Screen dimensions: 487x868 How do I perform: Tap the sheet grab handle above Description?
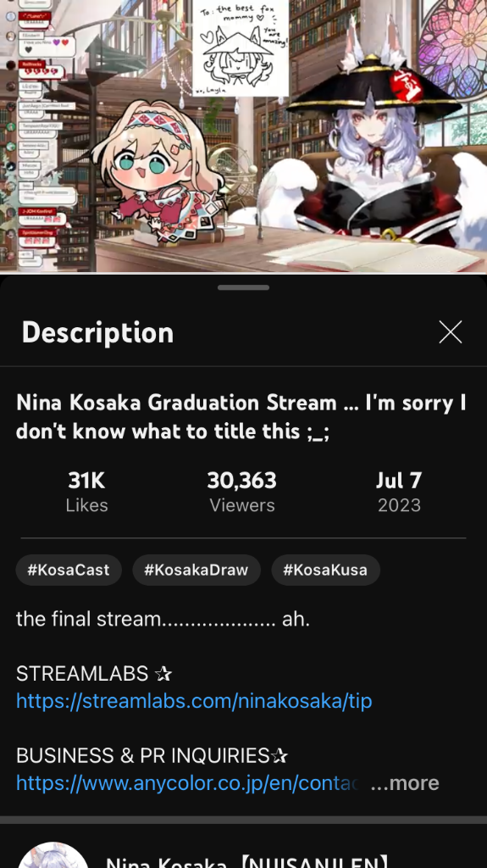click(244, 287)
